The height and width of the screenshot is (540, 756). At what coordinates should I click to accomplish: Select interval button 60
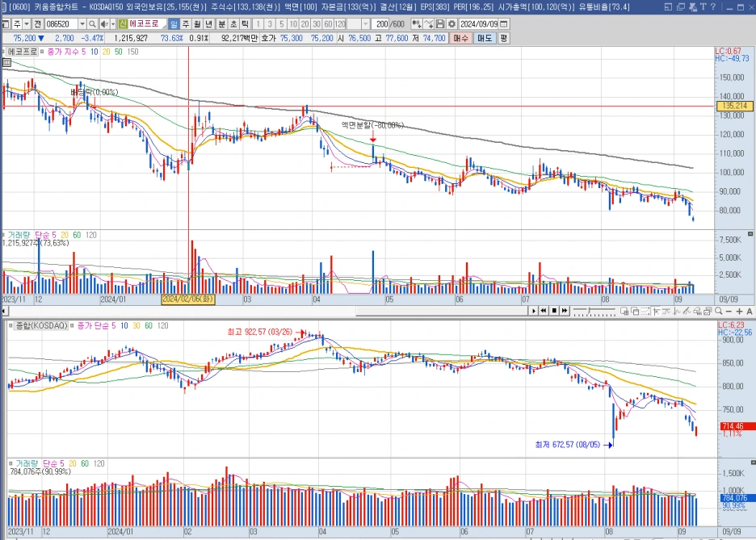pyautogui.click(x=328, y=23)
